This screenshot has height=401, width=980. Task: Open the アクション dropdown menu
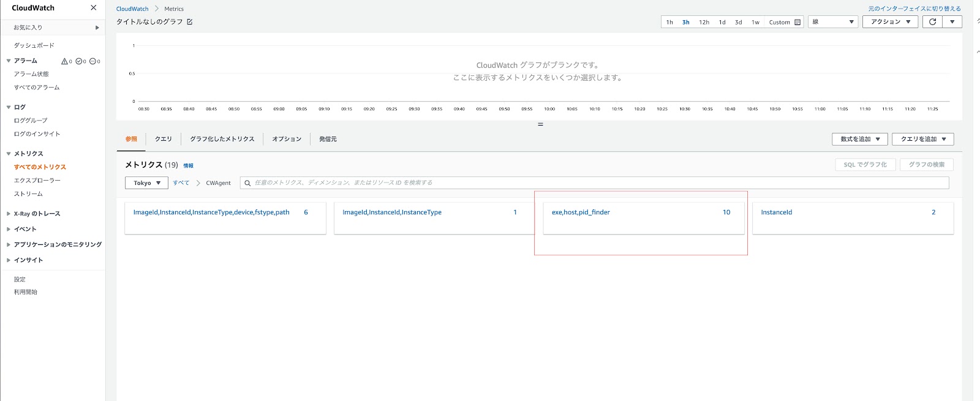891,22
